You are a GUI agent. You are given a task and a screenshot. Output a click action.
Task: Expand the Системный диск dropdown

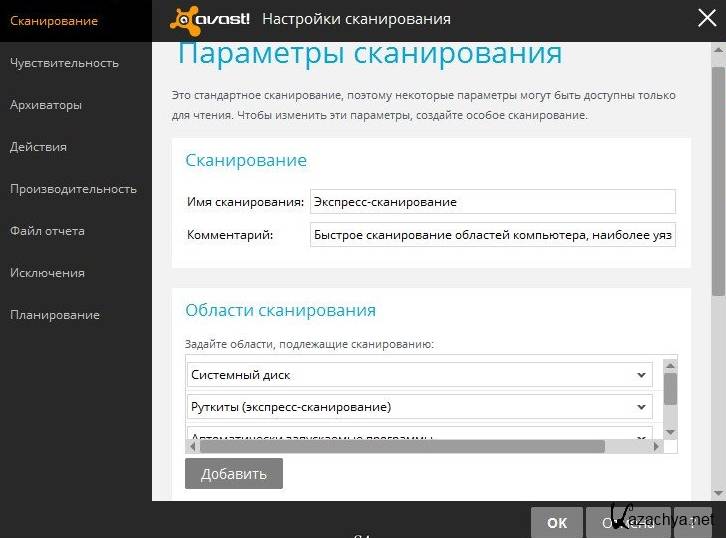[x=641, y=375]
